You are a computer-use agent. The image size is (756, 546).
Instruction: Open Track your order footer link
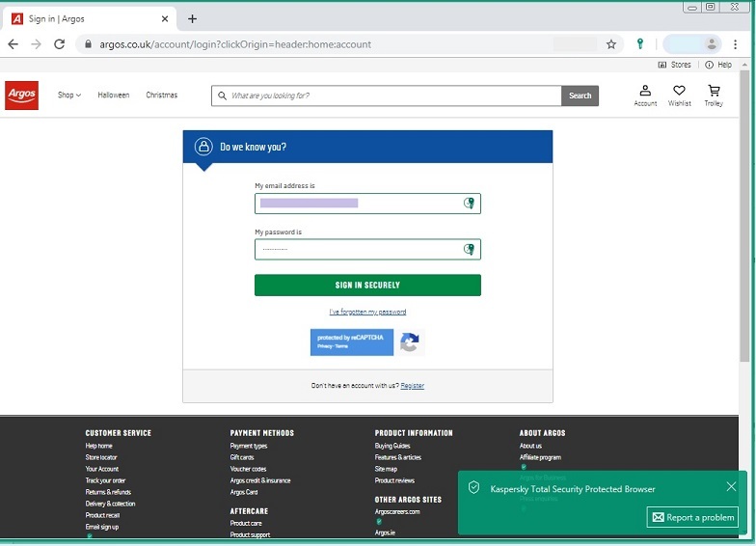coord(105,480)
